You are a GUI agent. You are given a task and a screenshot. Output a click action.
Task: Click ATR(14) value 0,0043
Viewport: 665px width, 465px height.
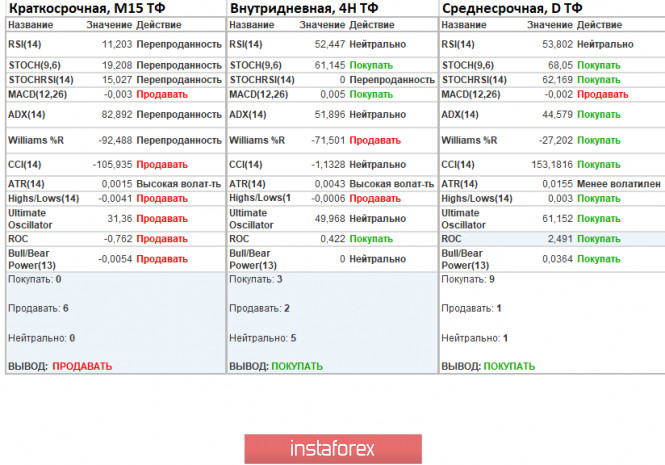(x=330, y=184)
